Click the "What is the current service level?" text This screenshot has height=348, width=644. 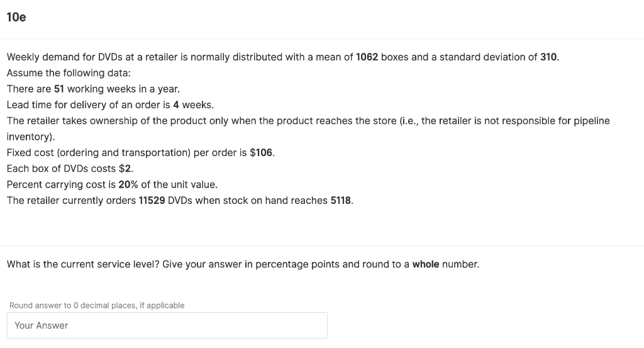pyautogui.click(x=83, y=264)
